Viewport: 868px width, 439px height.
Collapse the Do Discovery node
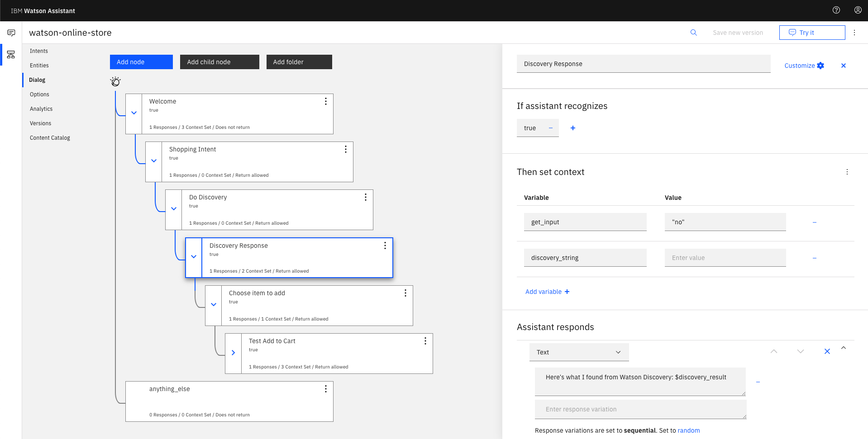tap(174, 209)
